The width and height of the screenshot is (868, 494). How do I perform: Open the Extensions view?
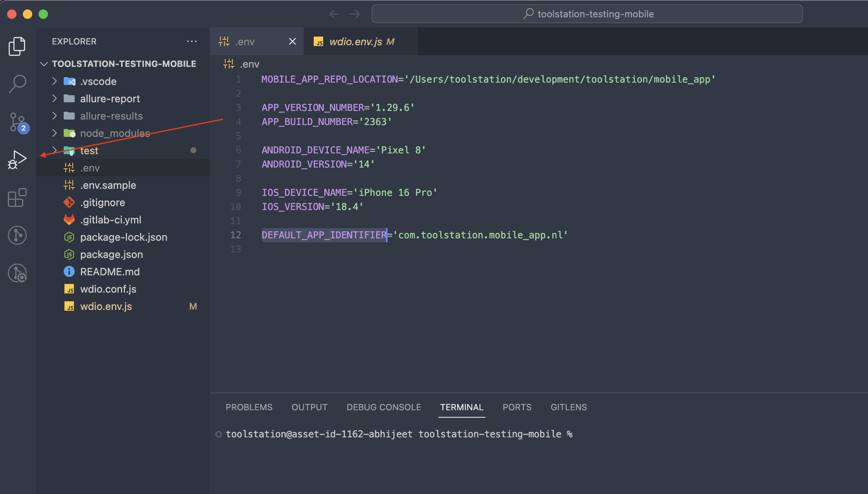point(17,197)
